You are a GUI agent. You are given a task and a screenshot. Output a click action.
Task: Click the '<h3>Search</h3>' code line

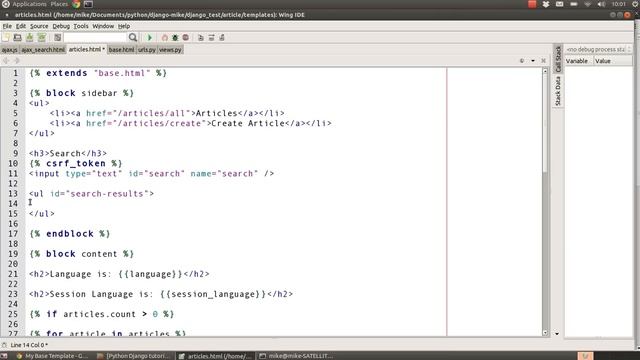tap(68, 153)
